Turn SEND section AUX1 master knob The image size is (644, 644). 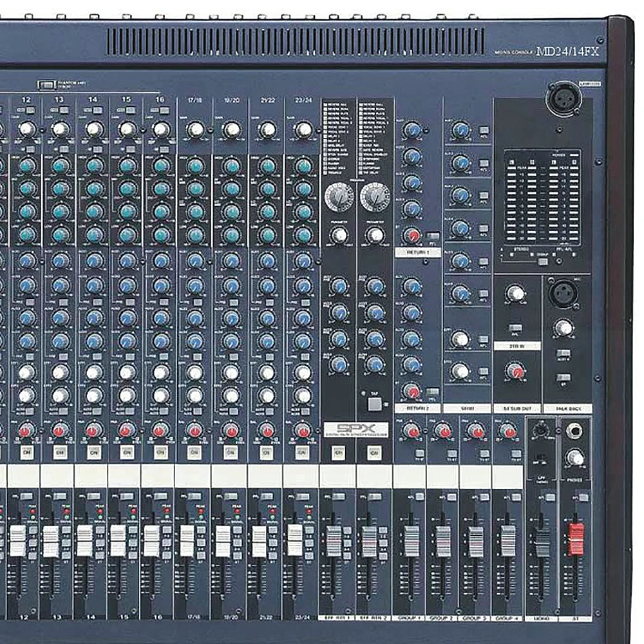(x=460, y=130)
